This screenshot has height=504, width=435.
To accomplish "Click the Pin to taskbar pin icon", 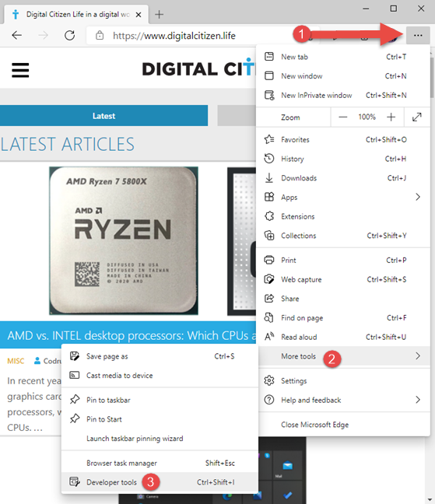I will (x=75, y=400).
